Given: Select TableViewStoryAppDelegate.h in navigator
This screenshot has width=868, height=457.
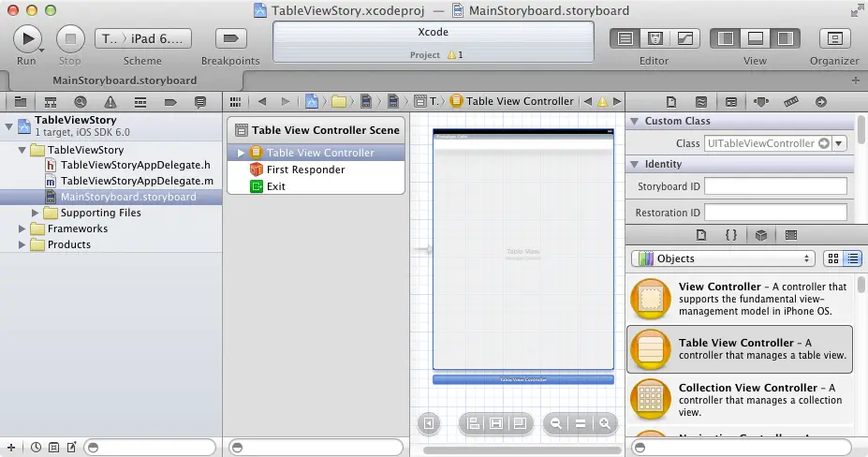Looking at the screenshot, I should [x=136, y=165].
